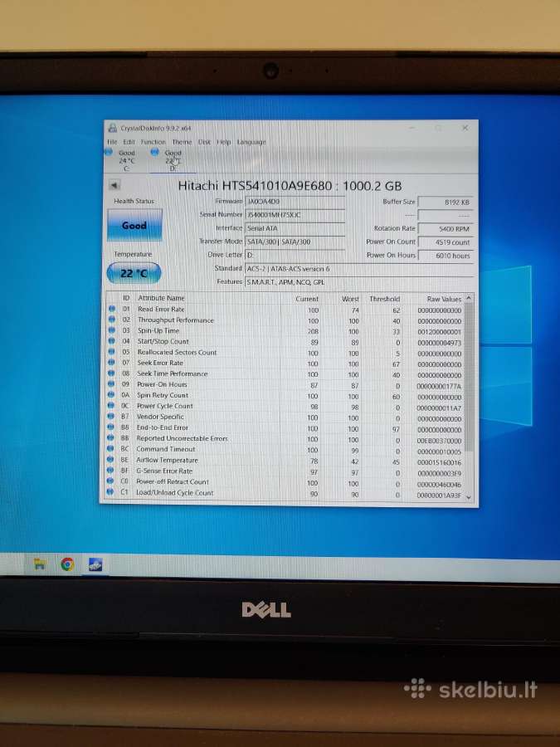The width and height of the screenshot is (560, 747).
Task: Click status icon for Power-On Hours row
Action: click(x=111, y=384)
